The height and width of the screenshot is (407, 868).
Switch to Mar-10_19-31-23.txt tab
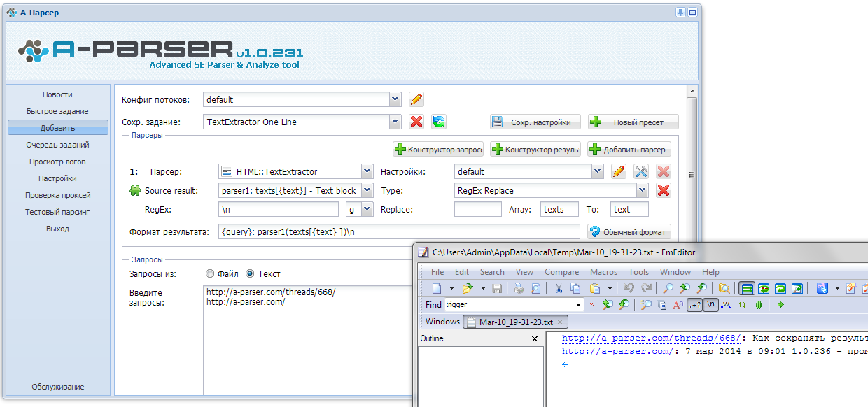[515, 322]
